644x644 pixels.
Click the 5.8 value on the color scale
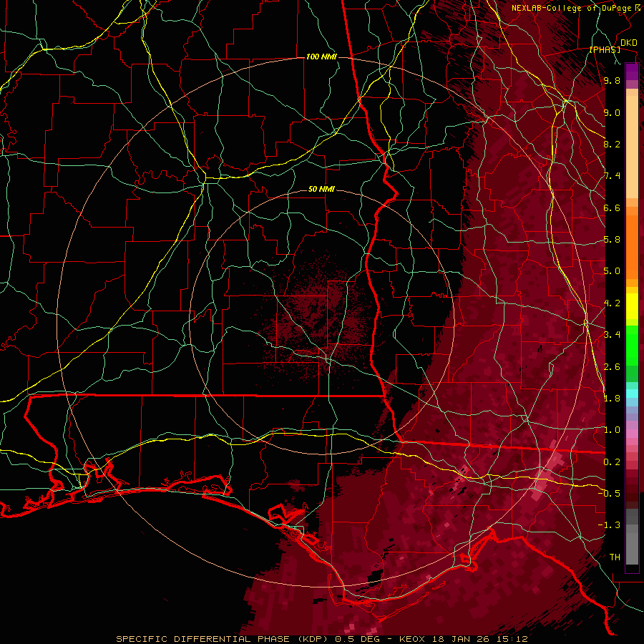click(x=612, y=240)
